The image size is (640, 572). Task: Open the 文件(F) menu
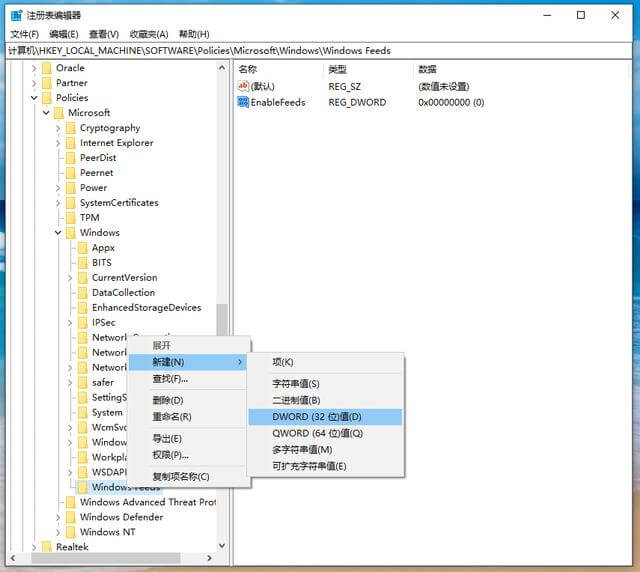[25, 34]
